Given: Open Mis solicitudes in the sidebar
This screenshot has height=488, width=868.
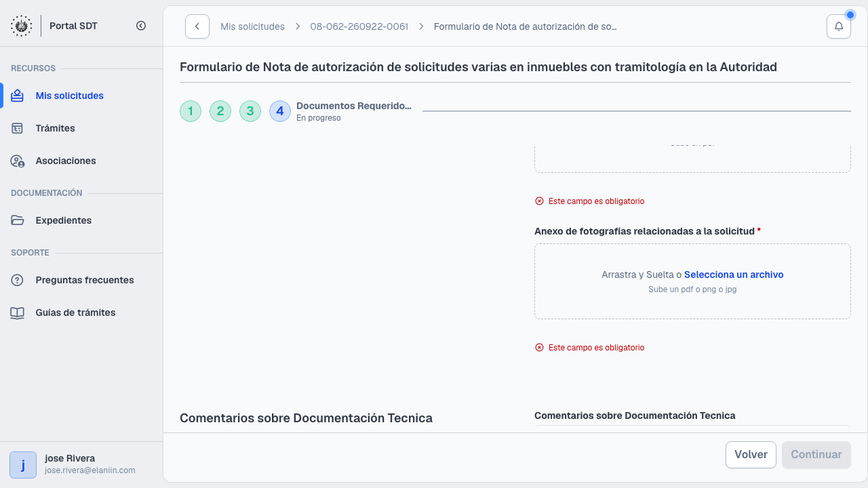Looking at the screenshot, I should [x=81, y=96].
